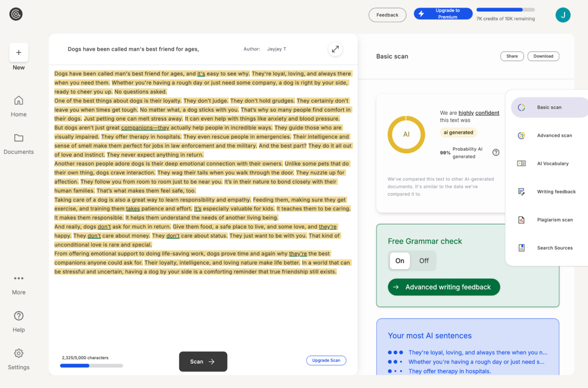The height and width of the screenshot is (388, 588).
Task: Click the app logo in the top-left corner
Action: [x=16, y=14]
